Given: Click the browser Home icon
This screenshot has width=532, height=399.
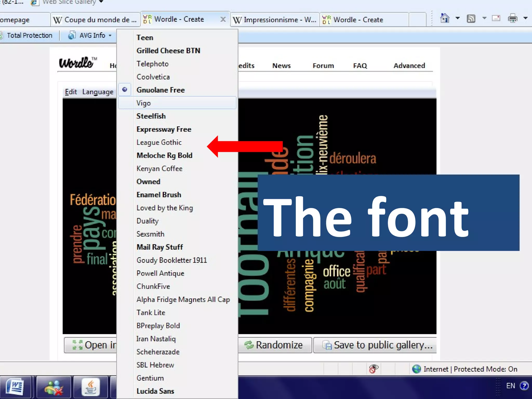Looking at the screenshot, I should pyautogui.click(x=445, y=18).
